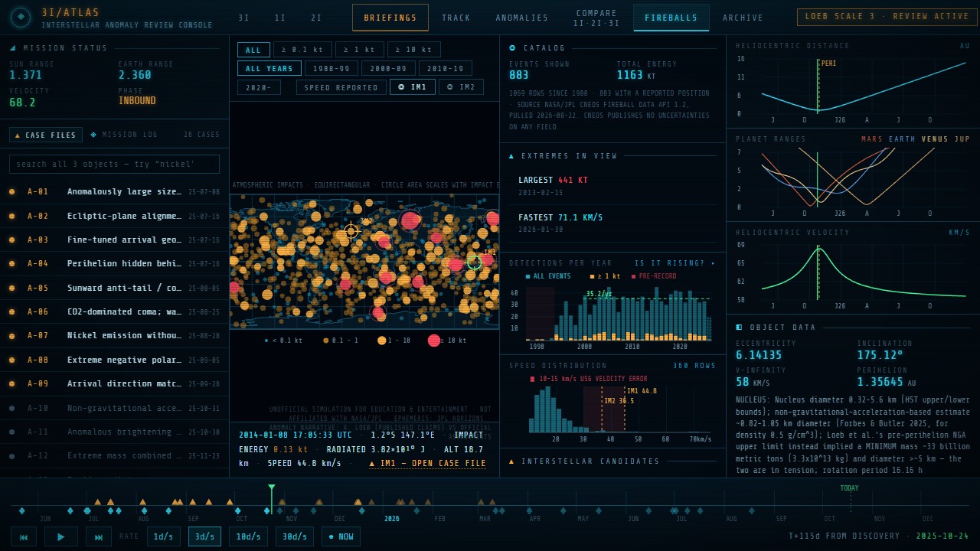980x551 pixels.
Task: Open the TRACK tab
Action: [x=456, y=18]
